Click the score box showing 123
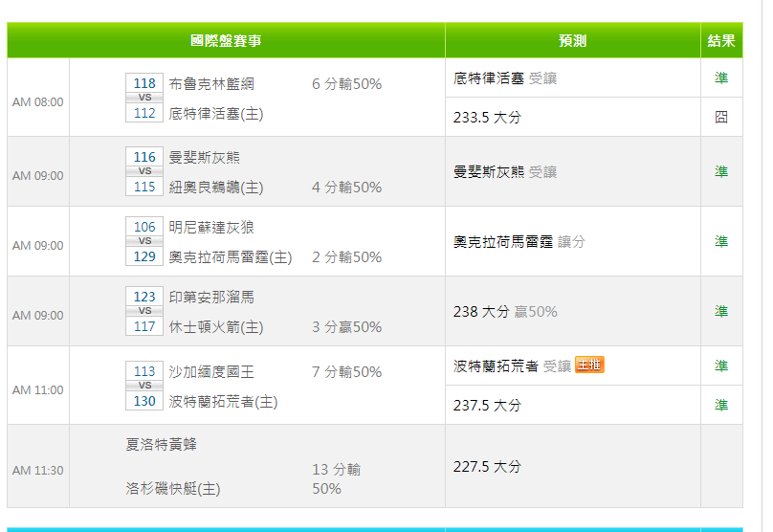This screenshot has height=532, width=773. (x=144, y=297)
